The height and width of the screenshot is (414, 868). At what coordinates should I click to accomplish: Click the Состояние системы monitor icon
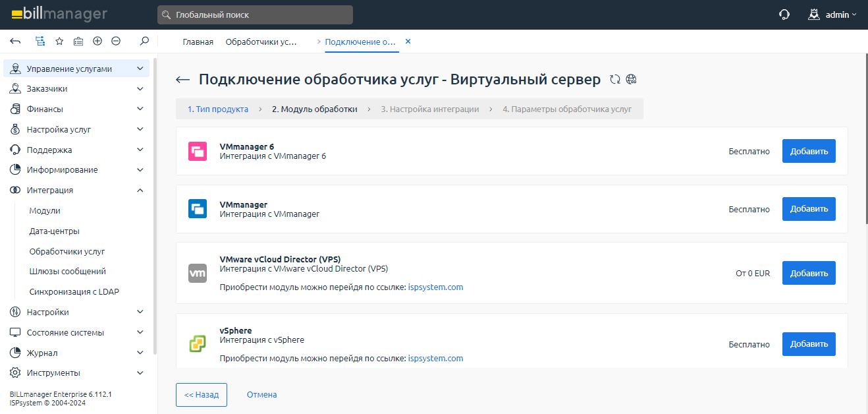coord(15,332)
